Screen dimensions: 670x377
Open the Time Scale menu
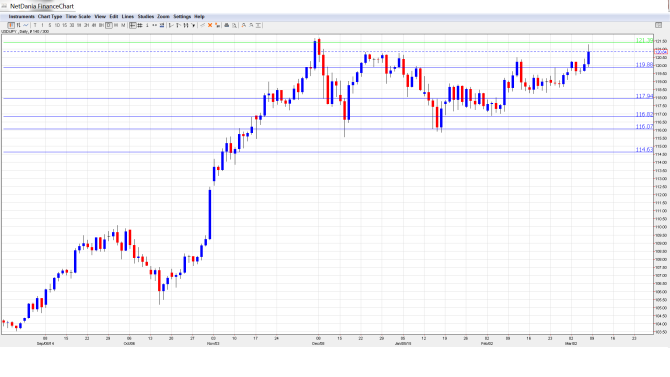pyautogui.click(x=78, y=17)
